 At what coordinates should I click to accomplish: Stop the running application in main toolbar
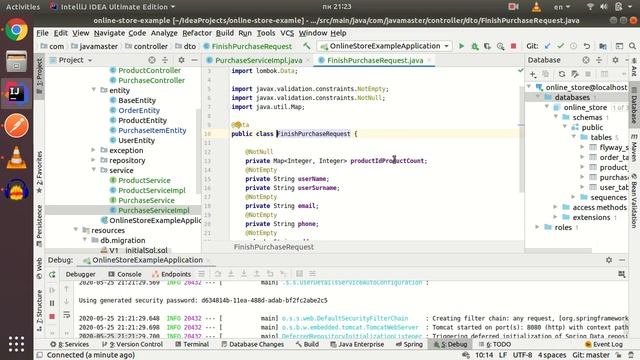513,46
